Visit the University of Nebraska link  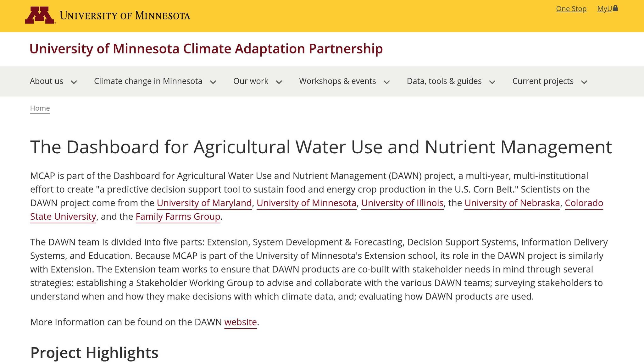point(512,203)
